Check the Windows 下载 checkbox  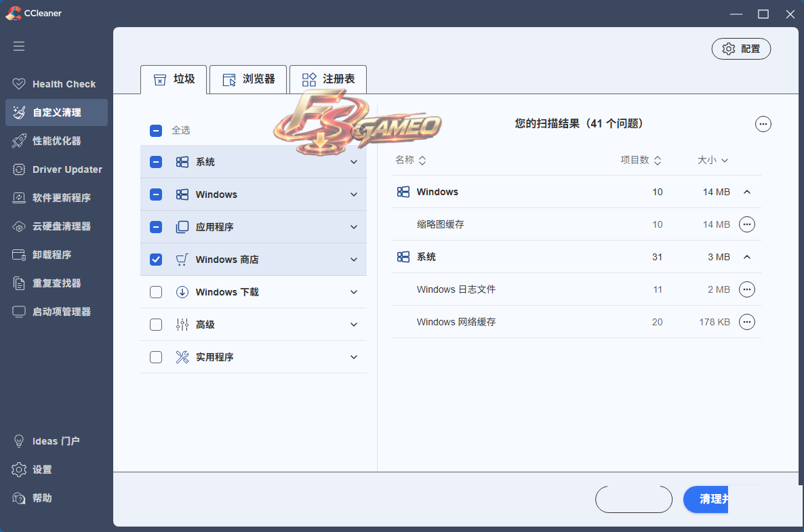pyautogui.click(x=156, y=292)
